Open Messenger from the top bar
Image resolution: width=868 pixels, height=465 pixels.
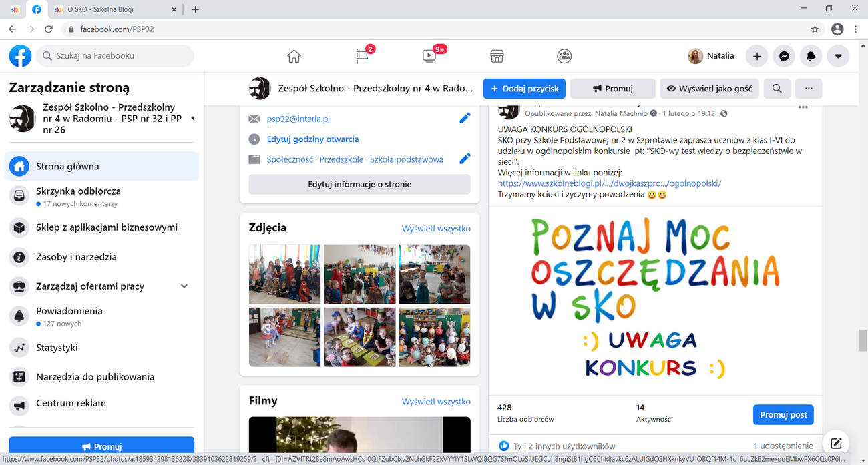pos(784,56)
